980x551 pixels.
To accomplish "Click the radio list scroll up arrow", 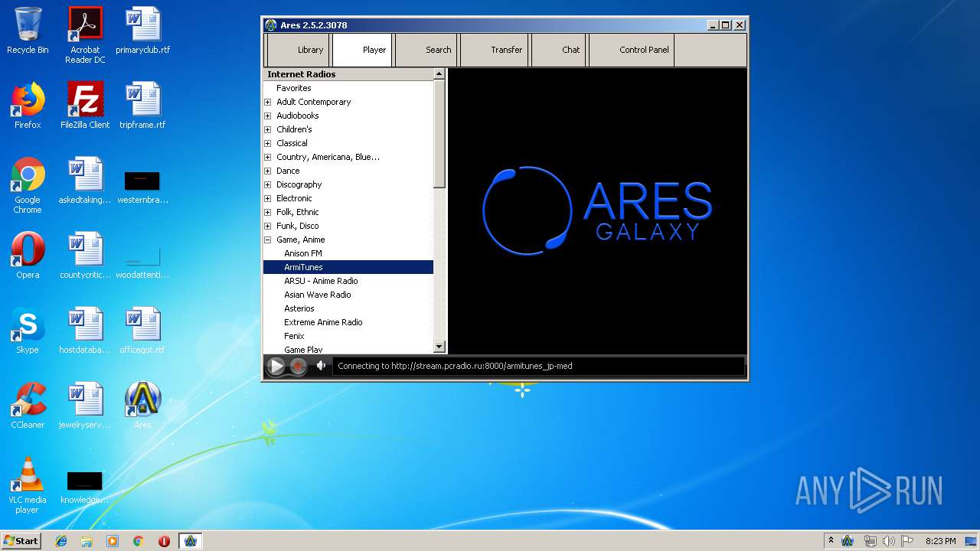I will (x=439, y=74).
